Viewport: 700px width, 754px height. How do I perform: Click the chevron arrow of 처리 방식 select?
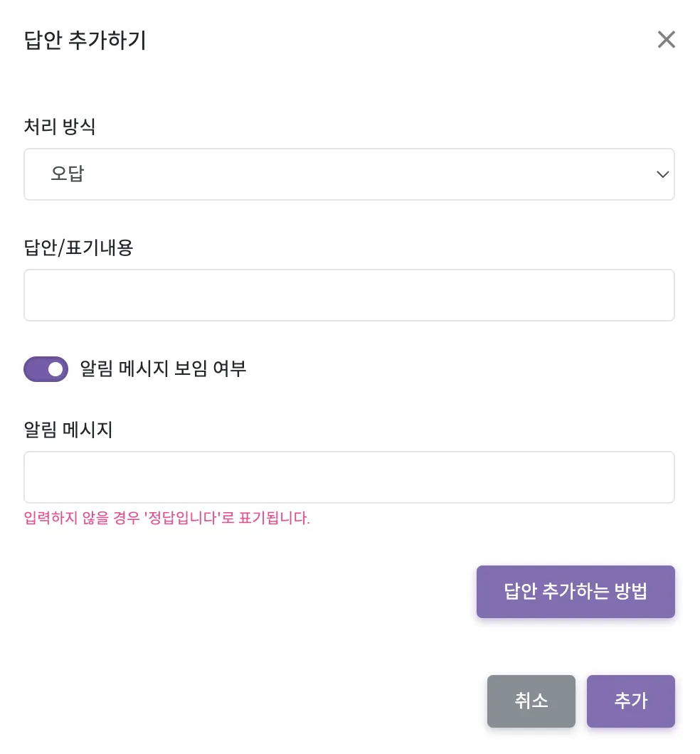pyautogui.click(x=662, y=174)
